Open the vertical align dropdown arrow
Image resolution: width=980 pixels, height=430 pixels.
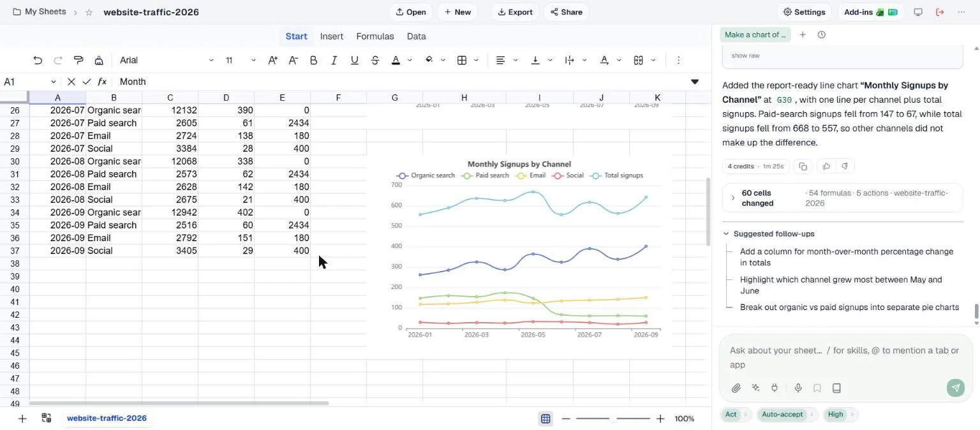[x=550, y=61]
